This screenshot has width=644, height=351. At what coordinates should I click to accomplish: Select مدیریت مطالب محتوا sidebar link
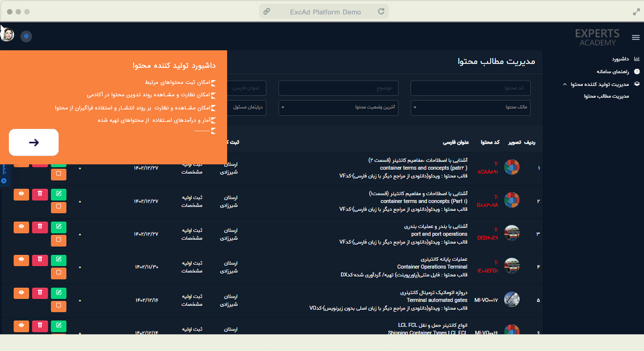(606, 96)
